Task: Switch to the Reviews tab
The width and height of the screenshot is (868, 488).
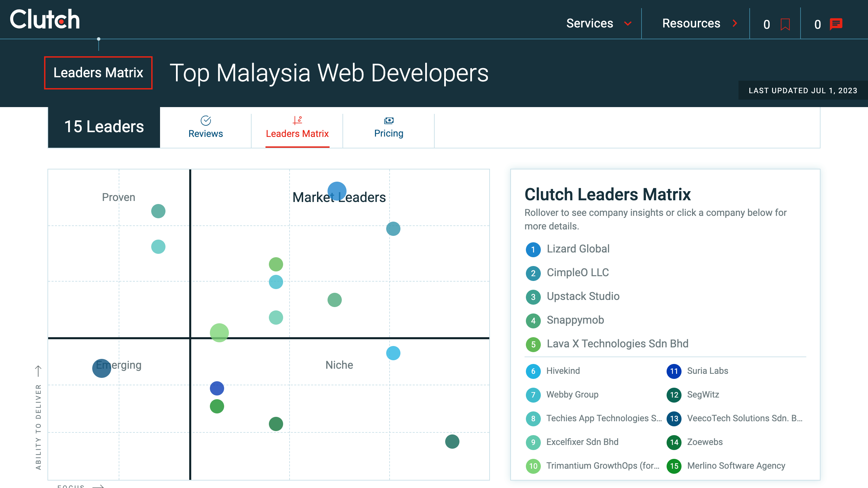Action: pos(206,127)
